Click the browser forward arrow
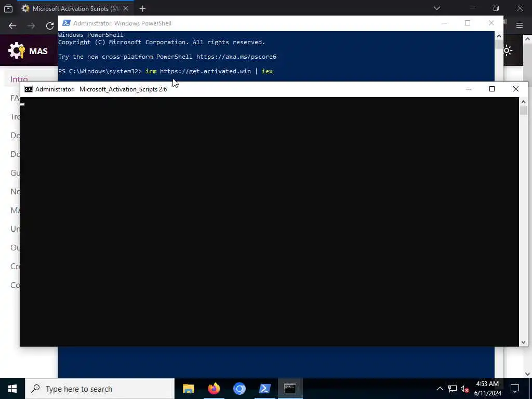The height and width of the screenshot is (399, 532). [31, 26]
